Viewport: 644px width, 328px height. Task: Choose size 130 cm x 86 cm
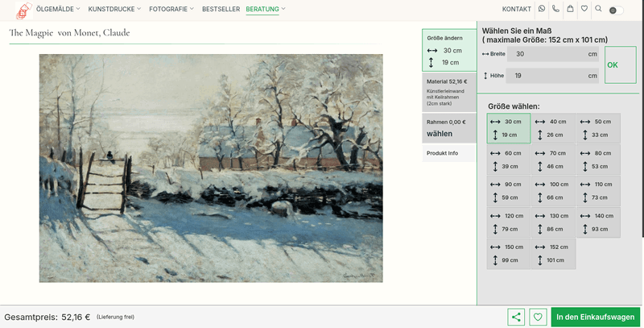coord(553,222)
